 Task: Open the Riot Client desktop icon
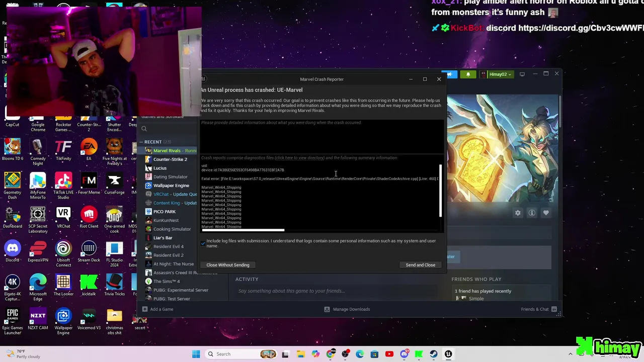click(89, 217)
